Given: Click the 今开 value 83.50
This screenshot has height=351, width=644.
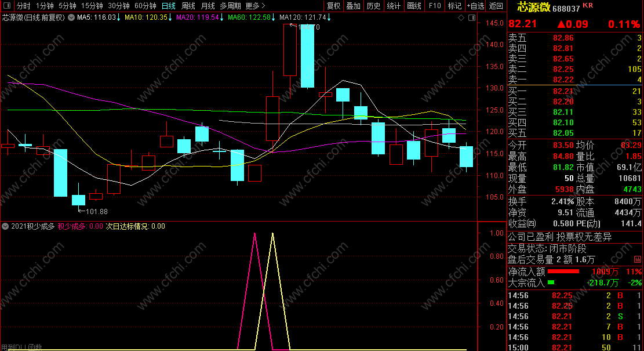Looking at the screenshot, I should point(563,145).
